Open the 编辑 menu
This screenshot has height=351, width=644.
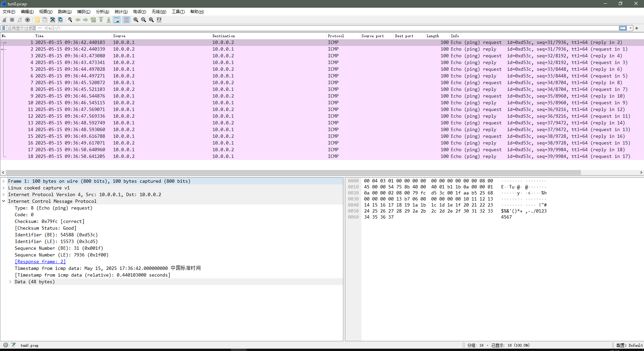[x=27, y=12]
